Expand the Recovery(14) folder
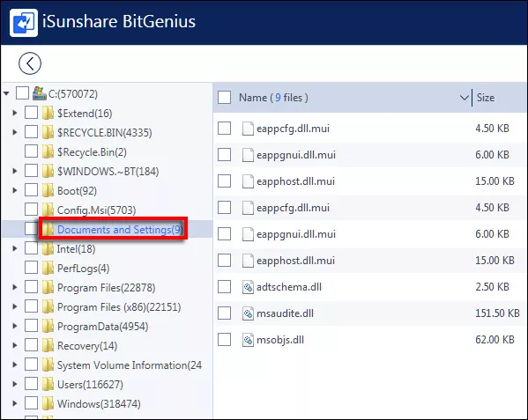This screenshot has width=528, height=420. (x=15, y=346)
